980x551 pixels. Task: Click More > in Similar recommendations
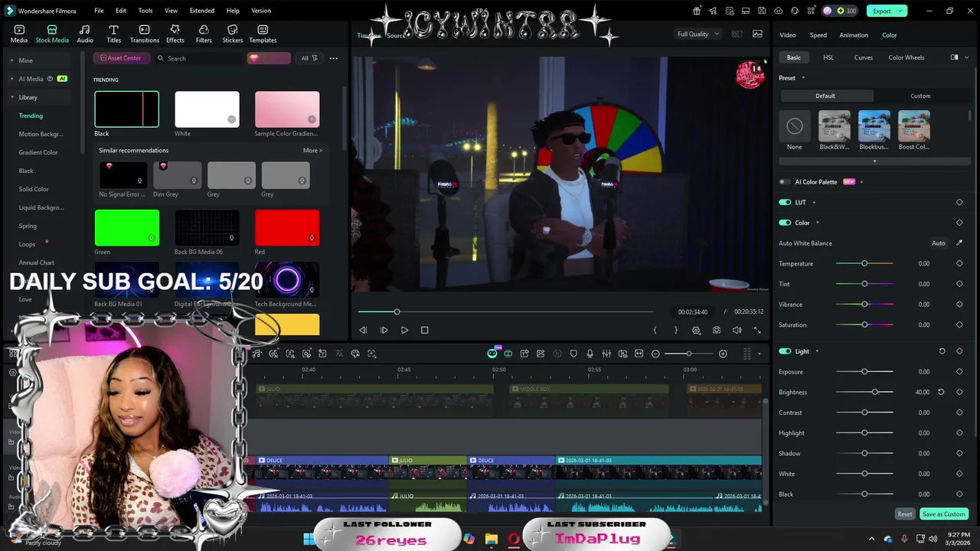(312, 151)
